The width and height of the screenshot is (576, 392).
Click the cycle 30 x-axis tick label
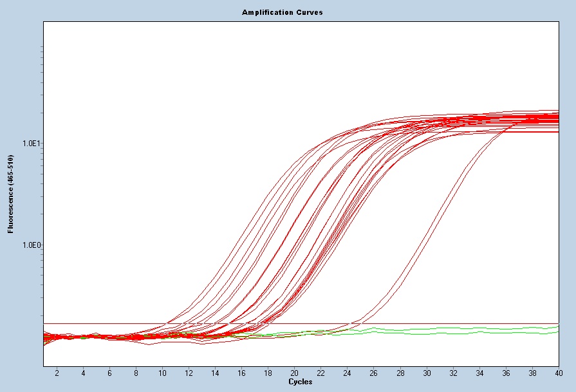(x=426, y=373)
